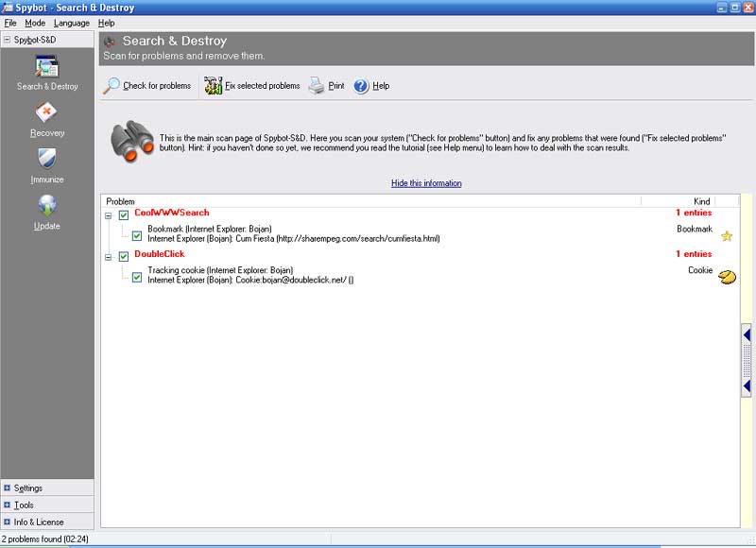Click the Bookmark kind label
This screenshot has width=756, height=548.
tap(695, 229)
